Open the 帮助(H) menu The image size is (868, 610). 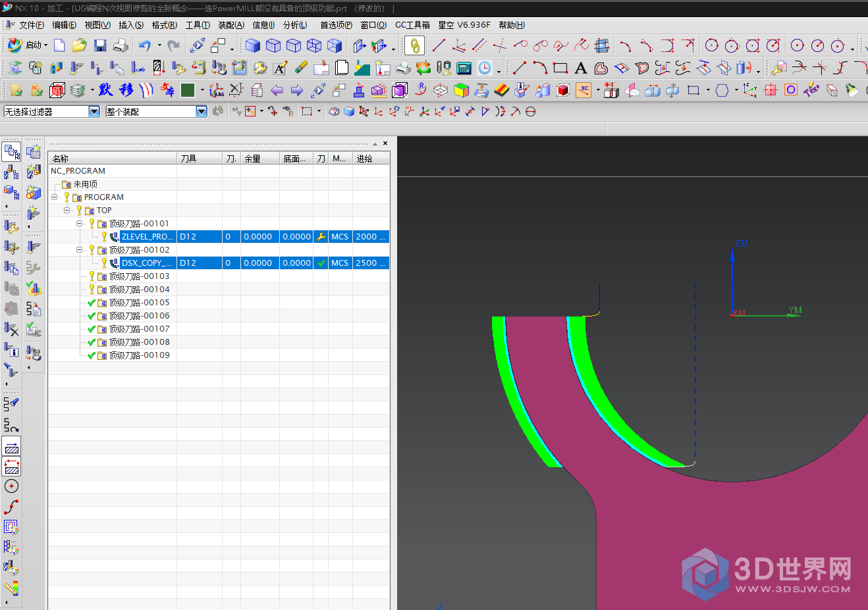pos(512,25)
